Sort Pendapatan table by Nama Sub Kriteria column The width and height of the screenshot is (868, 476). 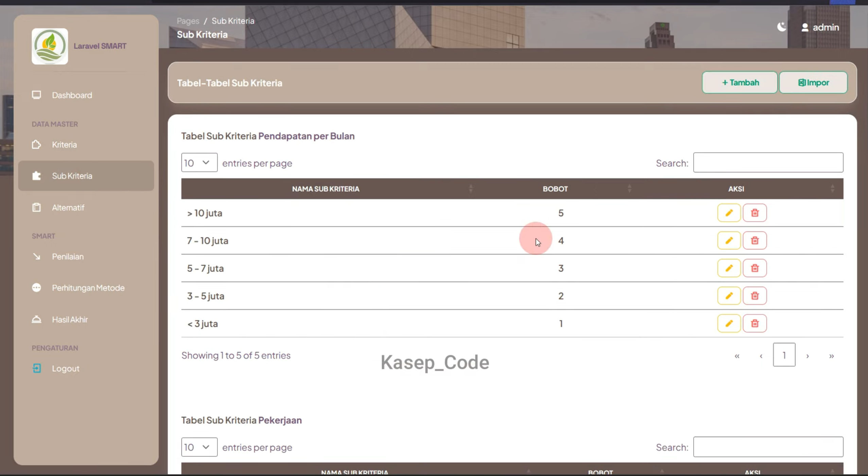(328, 189)
